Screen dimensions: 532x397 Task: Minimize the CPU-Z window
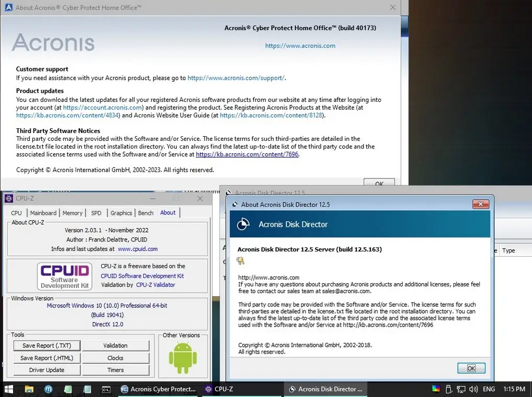tap(153, 198)
